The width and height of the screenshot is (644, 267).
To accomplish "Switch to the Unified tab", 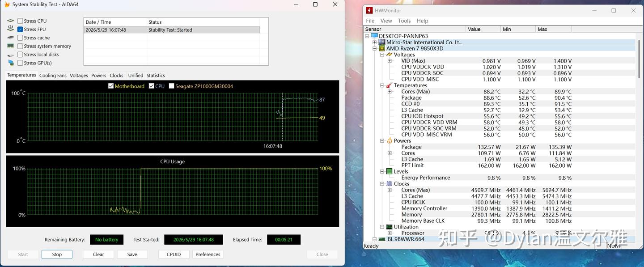I will pyautogui.click(x=136, y=76).
